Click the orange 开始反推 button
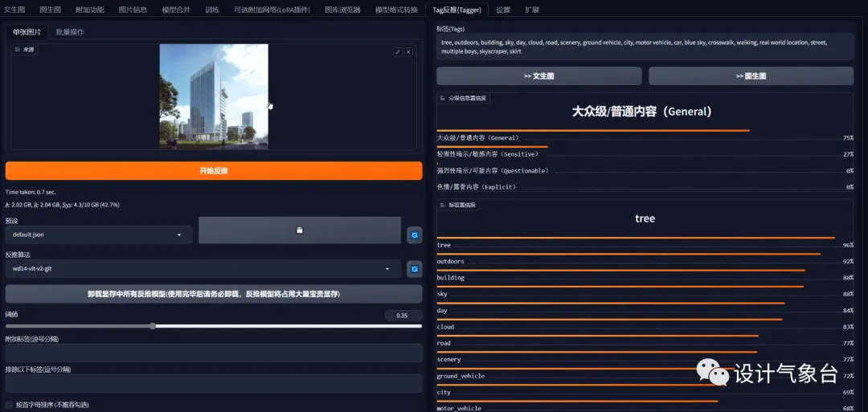Image resolution: width=868 pixels, height=412 pixels. click(214, 171)
